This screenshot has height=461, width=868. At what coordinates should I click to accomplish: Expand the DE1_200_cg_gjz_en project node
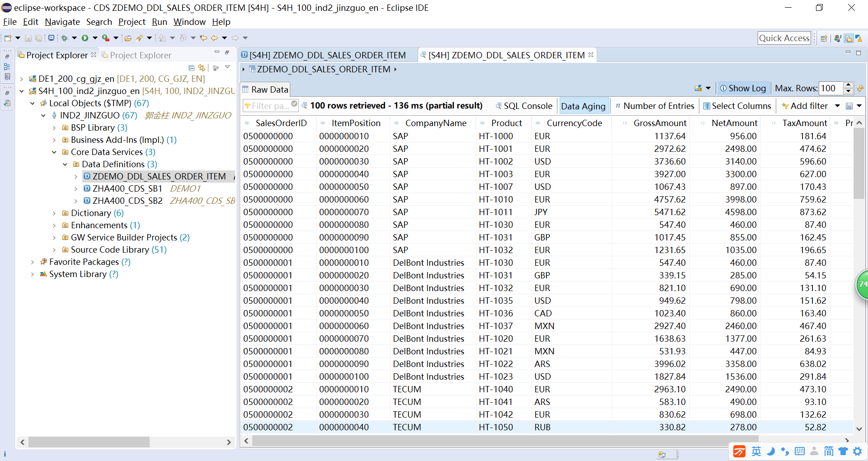(x=21, y=79)
